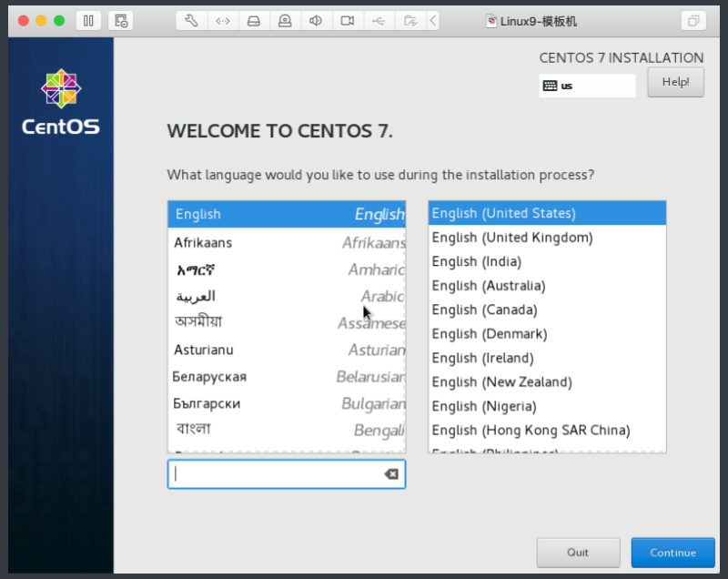This screenshot has height=579, width=728.
Task: Choose English (United Kingdom) locale
Action: click(547, 238)
